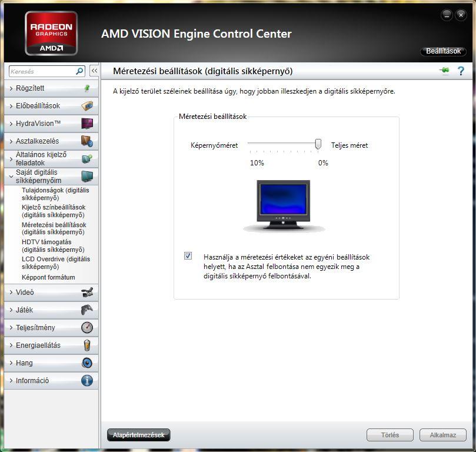Click the Hang speaker icon
The height and width of the screenshot is (452, 476).
pos(87,363)
